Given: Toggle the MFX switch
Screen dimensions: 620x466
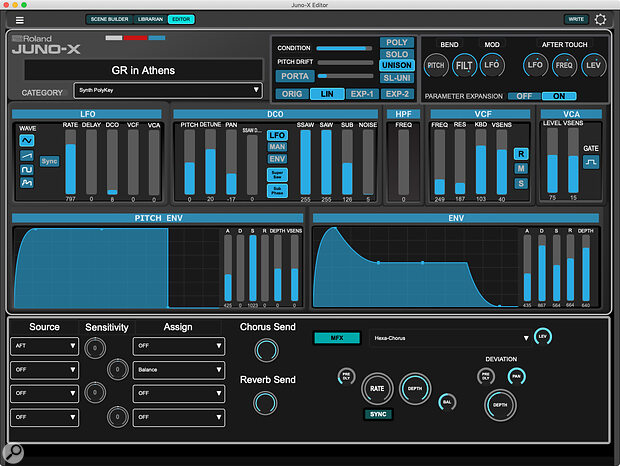Looking at the screenshot, I should click(x=337, y=338).
